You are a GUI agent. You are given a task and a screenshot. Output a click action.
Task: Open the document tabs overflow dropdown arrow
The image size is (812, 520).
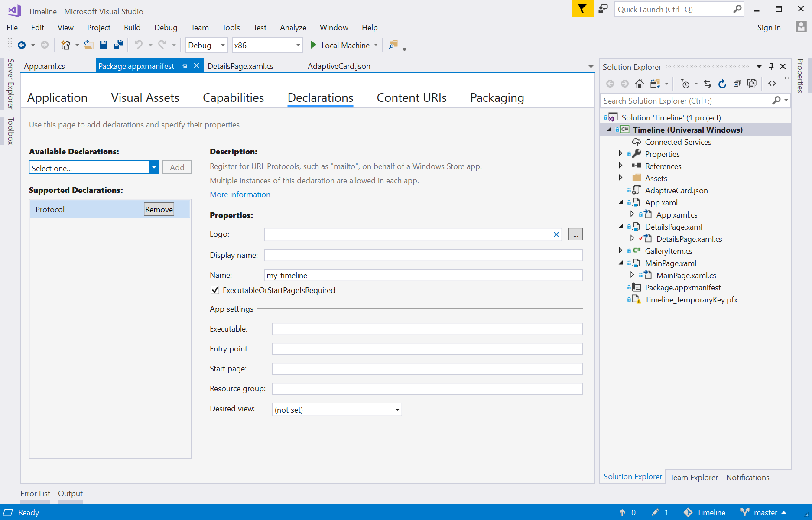pos(591,67)
